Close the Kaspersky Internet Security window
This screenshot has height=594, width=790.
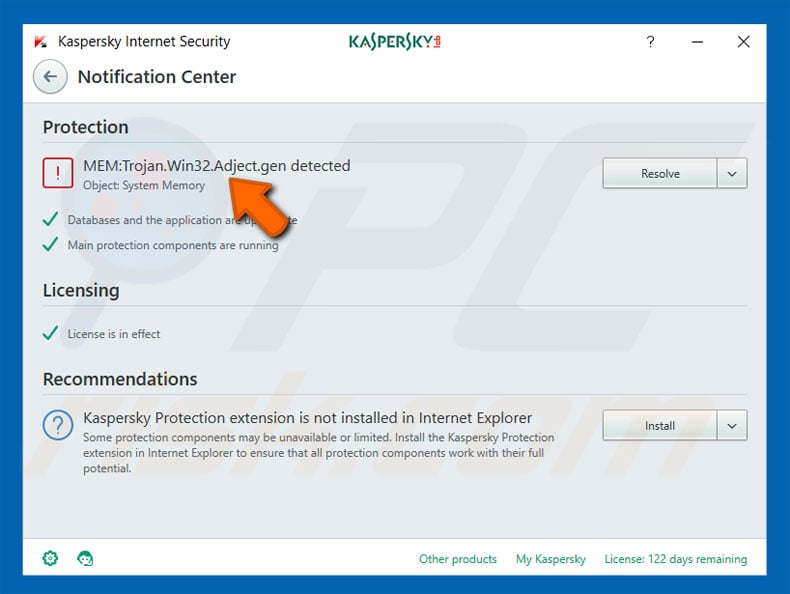click(x=744, y=41)
